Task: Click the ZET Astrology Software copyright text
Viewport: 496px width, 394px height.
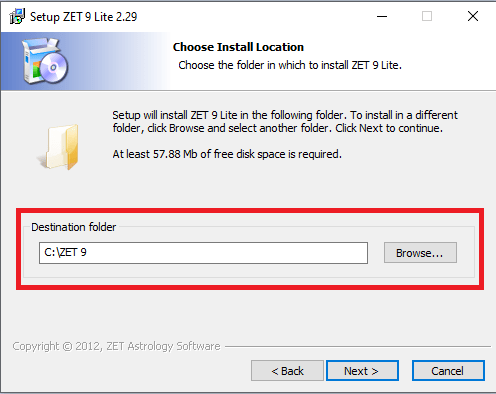Action: tap(116, 346)
